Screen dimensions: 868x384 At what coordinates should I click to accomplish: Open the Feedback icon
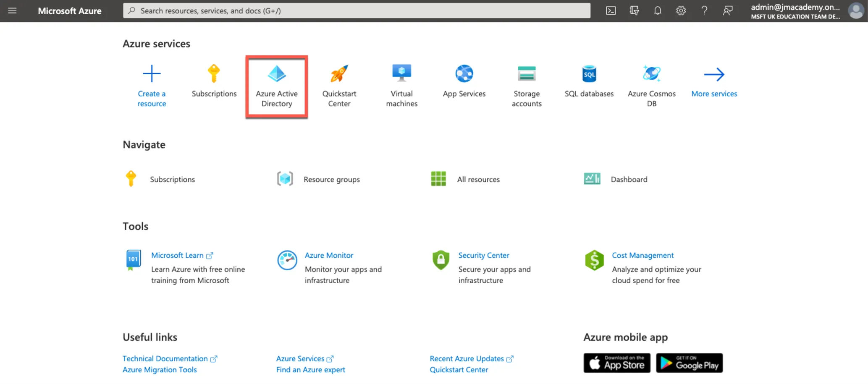(x=728, y=10)
